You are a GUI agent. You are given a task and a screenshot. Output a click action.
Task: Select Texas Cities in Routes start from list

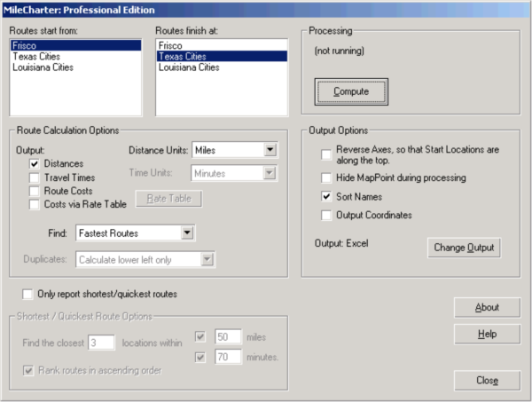pos(75,57)
